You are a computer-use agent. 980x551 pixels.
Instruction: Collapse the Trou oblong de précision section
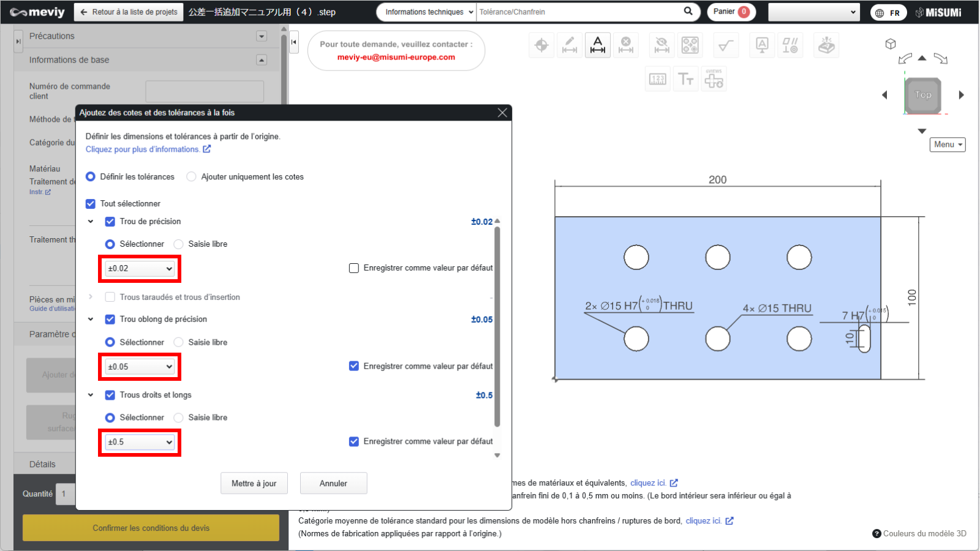(91, 320)
